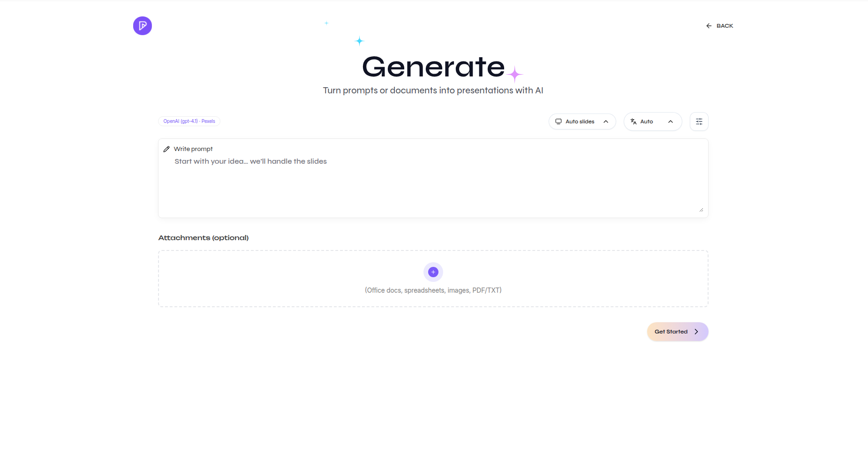Click the pencil icon beside Write prompt

click(x=166, y=149)
